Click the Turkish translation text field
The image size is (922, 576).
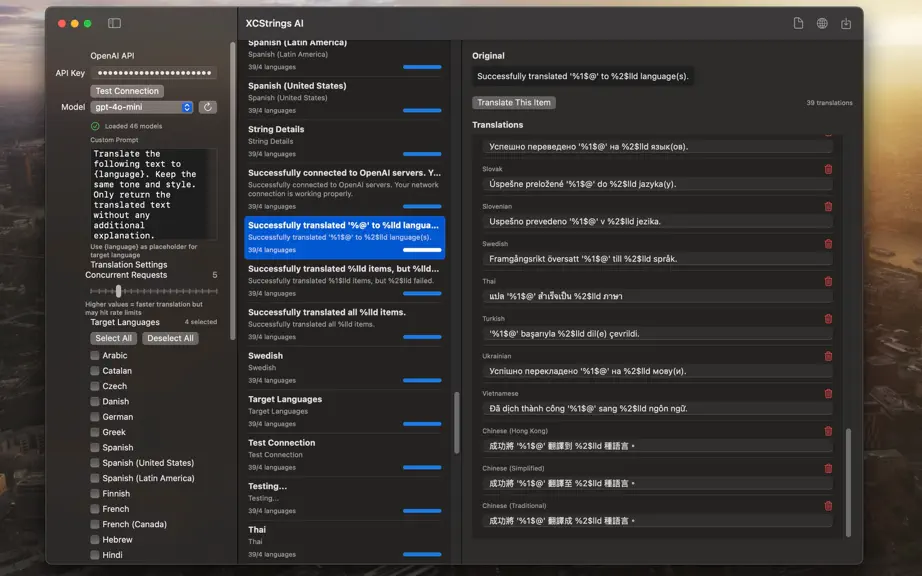[x=657, y=333]
